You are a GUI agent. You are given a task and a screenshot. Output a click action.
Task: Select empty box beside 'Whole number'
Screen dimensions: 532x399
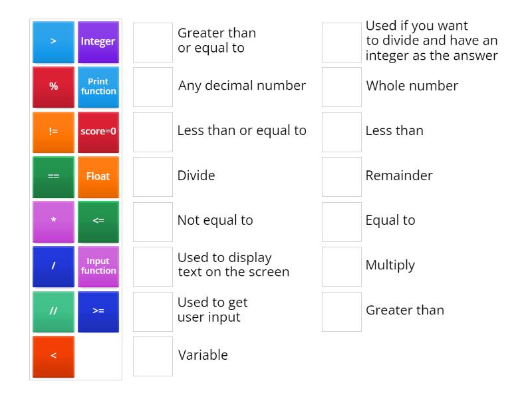click(x=342, y=87)
